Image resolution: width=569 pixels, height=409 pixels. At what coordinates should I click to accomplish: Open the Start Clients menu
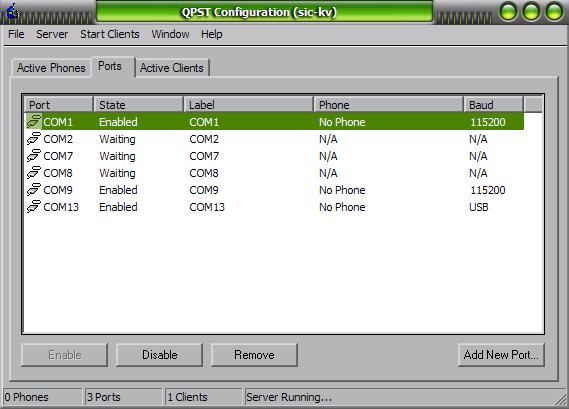click(110, 34)
